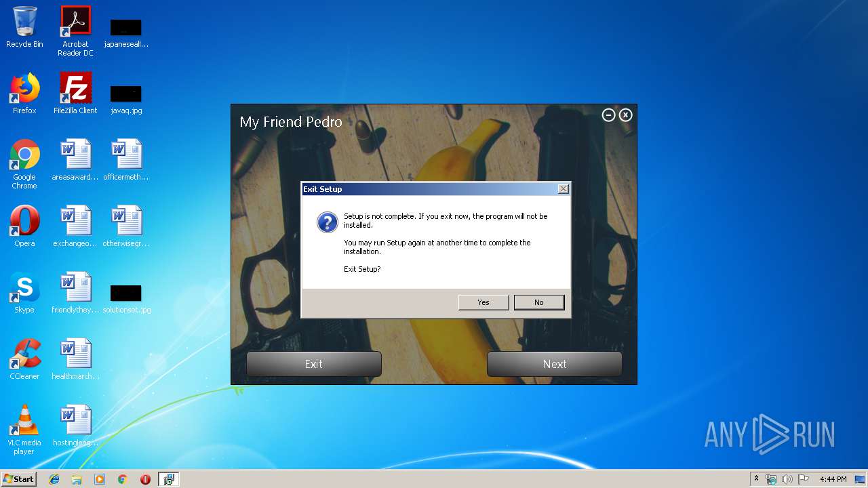
Task: Select the CCleaner desktop shortcut
Action: click(x=24, y=359)
